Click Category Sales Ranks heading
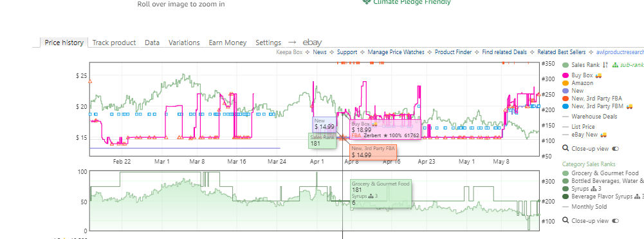The height and width of the screenshot is (239, 644). click(x=589, y=164)
